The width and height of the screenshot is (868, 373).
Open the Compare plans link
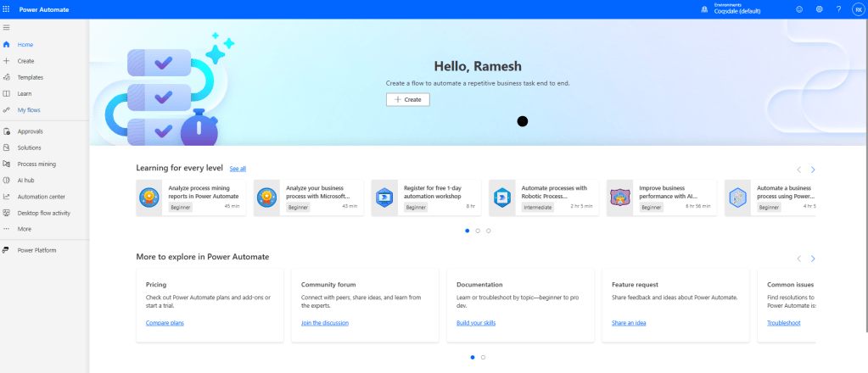tap(165, 323)
